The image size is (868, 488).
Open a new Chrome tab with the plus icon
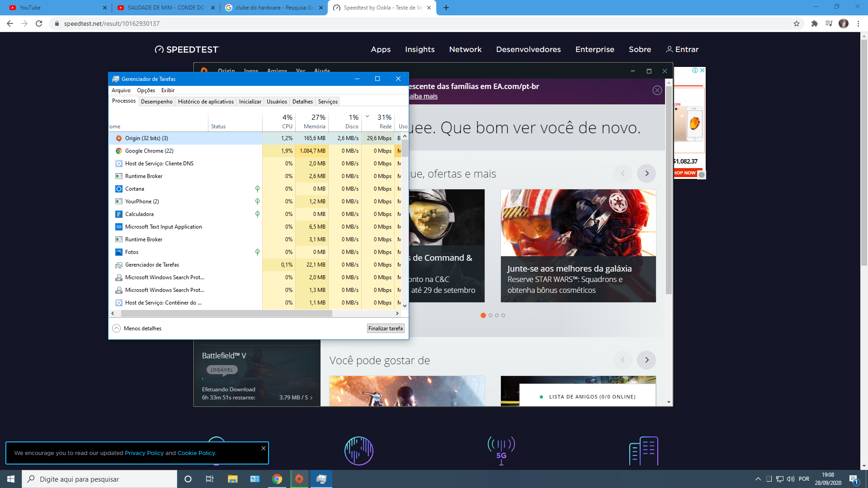446,8
